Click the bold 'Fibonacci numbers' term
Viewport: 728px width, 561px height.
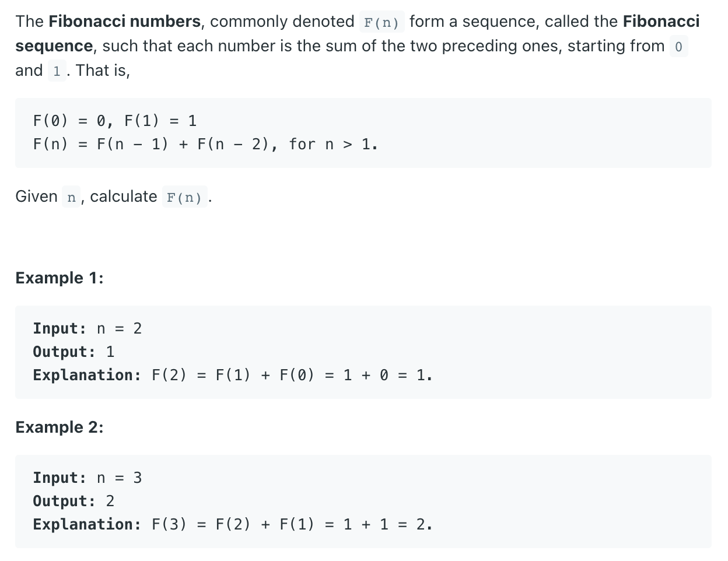point(124,22)
